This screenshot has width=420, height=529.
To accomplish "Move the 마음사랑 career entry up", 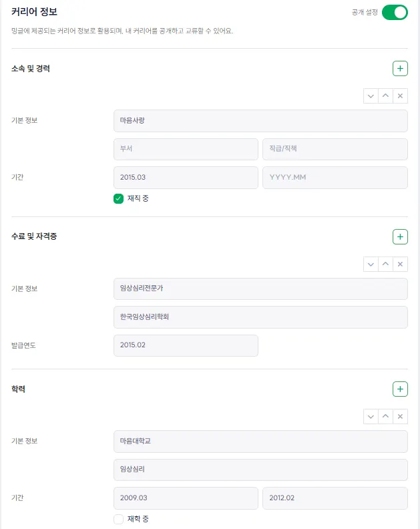I will (x=385, y=96).
